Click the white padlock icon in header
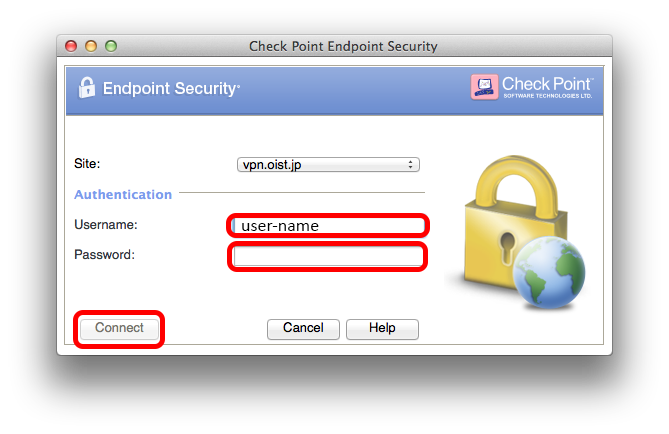Viewport: 669px width, 434px height. 87,88
